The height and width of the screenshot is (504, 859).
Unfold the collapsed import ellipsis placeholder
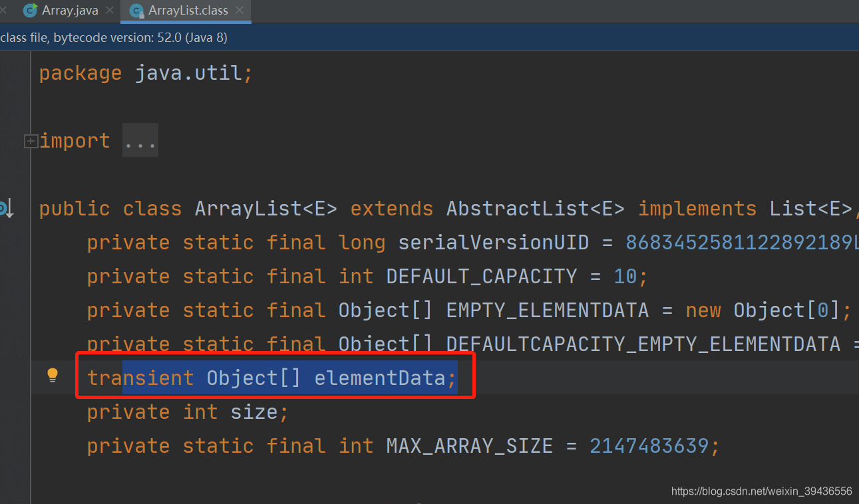(140, 141)
